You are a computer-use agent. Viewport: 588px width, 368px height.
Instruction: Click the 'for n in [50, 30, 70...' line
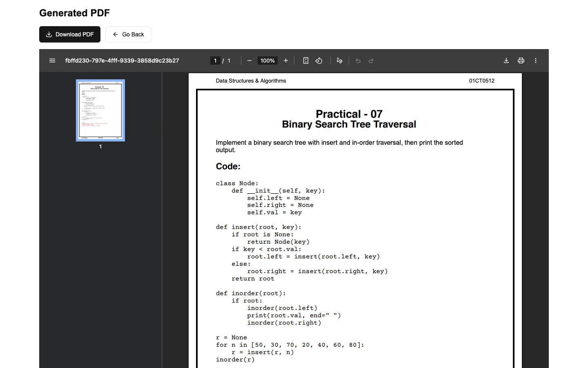[x=290, y=345]
